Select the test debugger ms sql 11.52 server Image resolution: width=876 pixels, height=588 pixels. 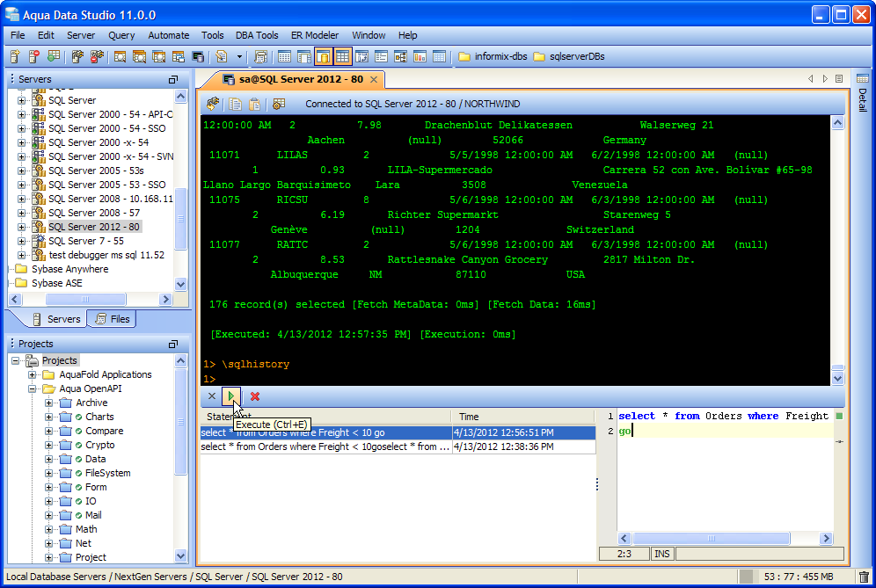[106, 255]
